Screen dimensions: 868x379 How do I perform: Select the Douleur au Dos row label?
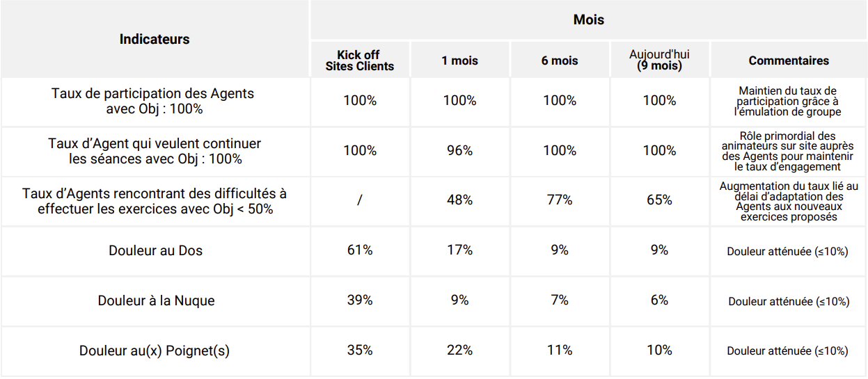(x=155, y=250)
